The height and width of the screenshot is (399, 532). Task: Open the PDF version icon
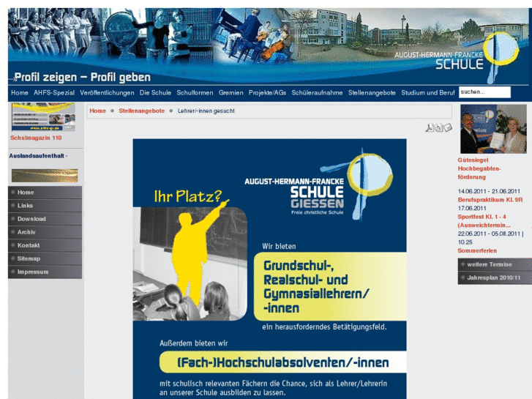[430, 127]
